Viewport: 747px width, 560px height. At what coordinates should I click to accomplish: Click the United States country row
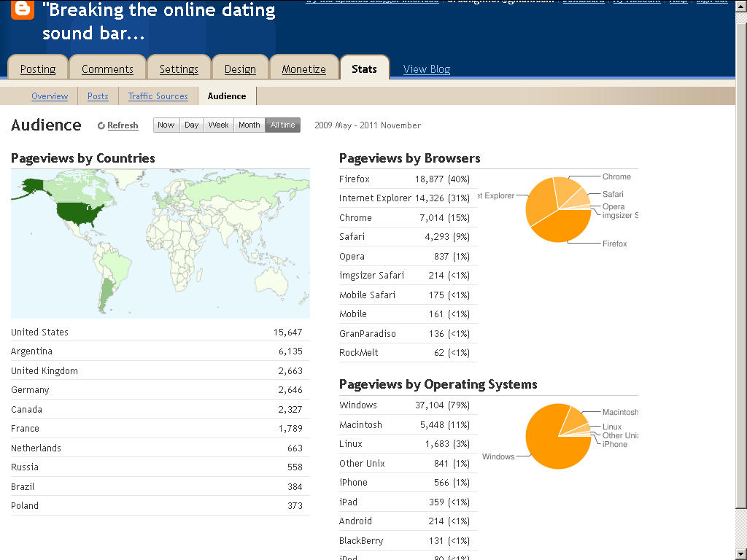(160, 332)
